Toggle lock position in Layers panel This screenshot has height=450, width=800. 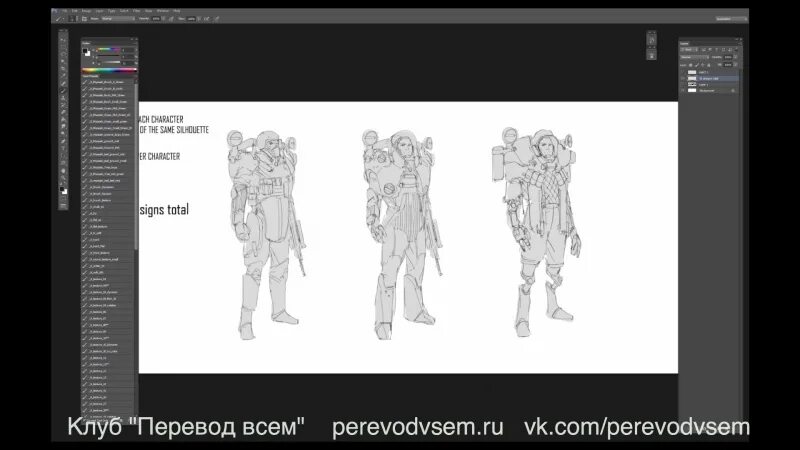pyautogui.click(x=703, y=65)
